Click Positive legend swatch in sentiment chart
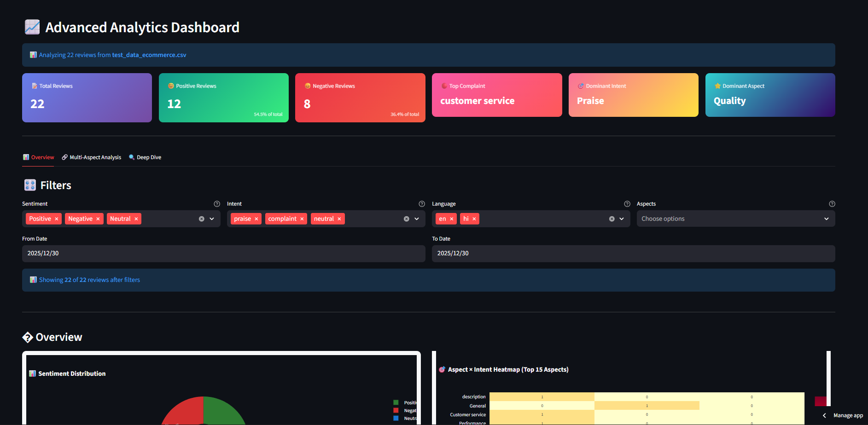868x425 pixels. pyautogui.click(x=396, y=402)
